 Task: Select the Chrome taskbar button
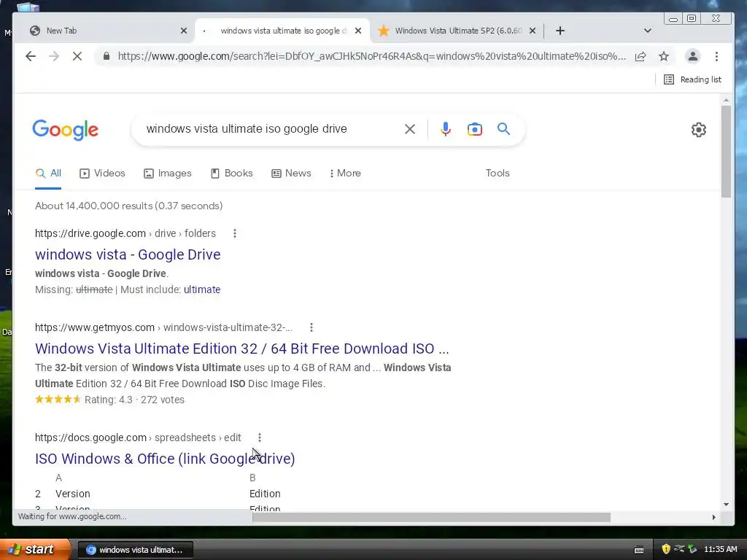(135, 550)
